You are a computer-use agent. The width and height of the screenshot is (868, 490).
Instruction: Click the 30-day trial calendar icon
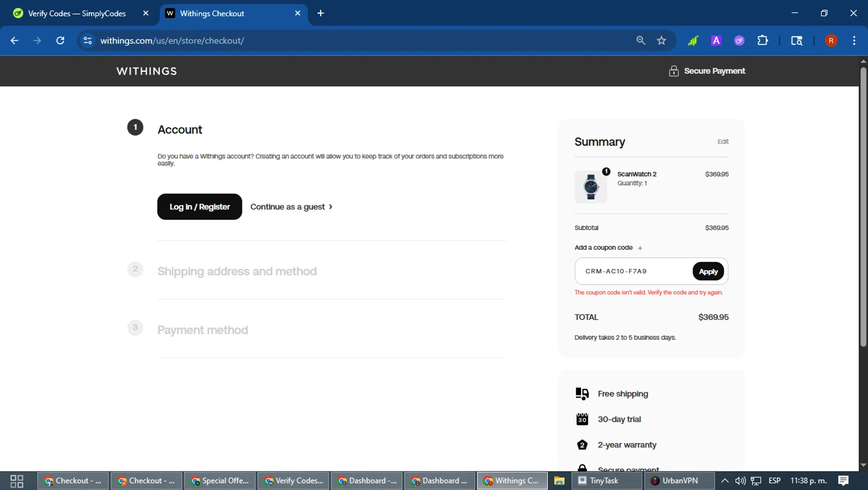[582, 419]
